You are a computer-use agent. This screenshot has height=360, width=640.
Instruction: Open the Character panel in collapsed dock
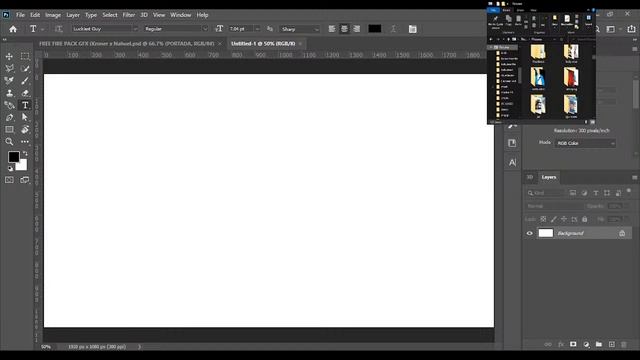coord(512,162)
